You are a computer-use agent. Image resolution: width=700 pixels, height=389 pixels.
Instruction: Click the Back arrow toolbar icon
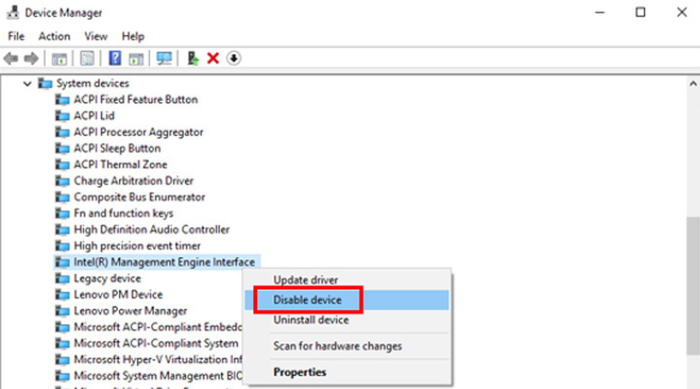point(11,58)
